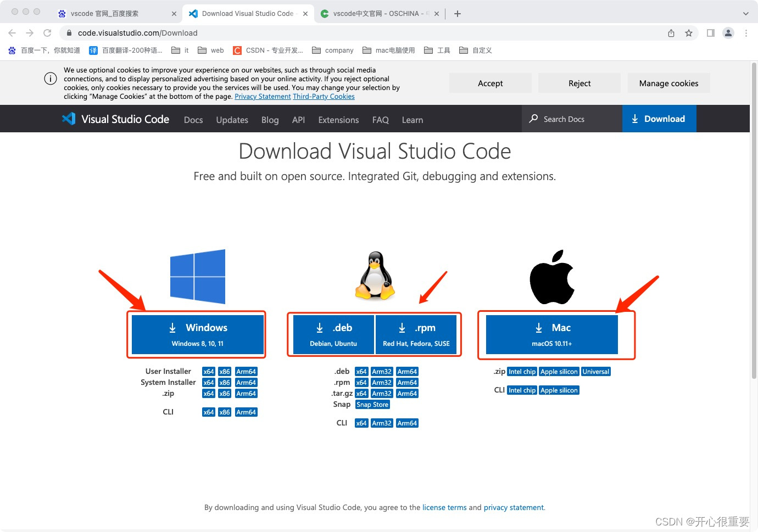Download the .deb package for Debian, Ubuntu
The height and width of the screenshot is (532, 758).
click(x=333, y=334)
